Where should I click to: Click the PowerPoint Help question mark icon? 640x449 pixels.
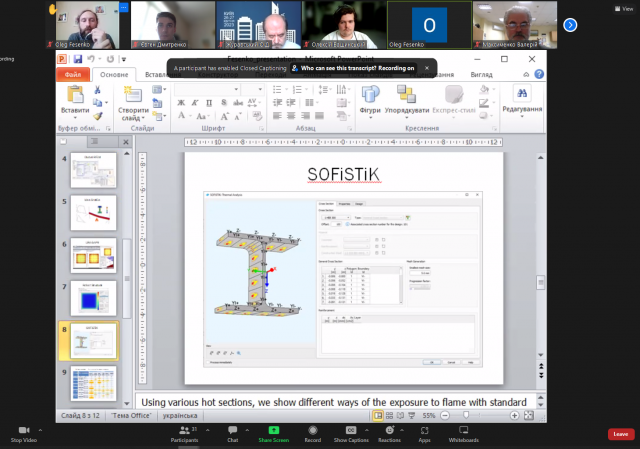[539, 74]
